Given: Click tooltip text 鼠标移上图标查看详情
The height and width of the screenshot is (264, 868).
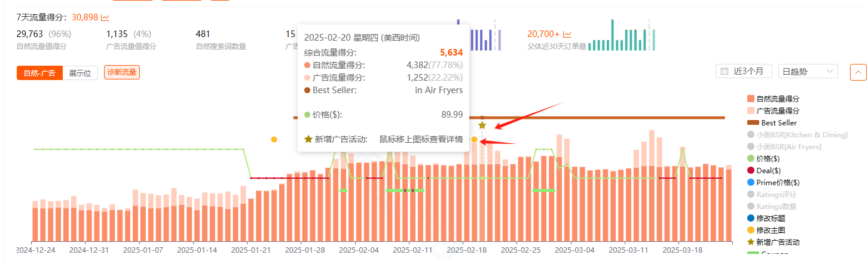Looking at the screenshot, I should coord(421,139).
